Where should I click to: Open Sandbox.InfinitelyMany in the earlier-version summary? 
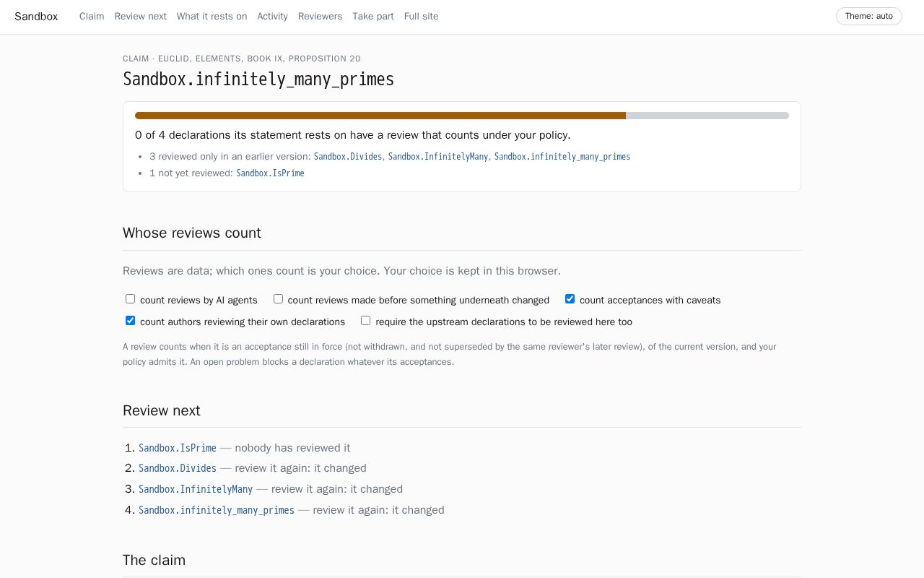coord(438,157)
